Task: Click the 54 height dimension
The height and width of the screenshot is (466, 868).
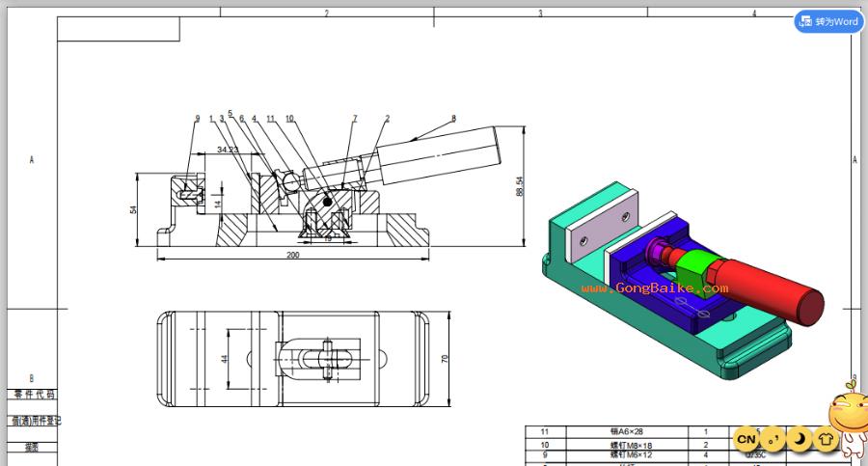Action: click(x=135, y=207)
